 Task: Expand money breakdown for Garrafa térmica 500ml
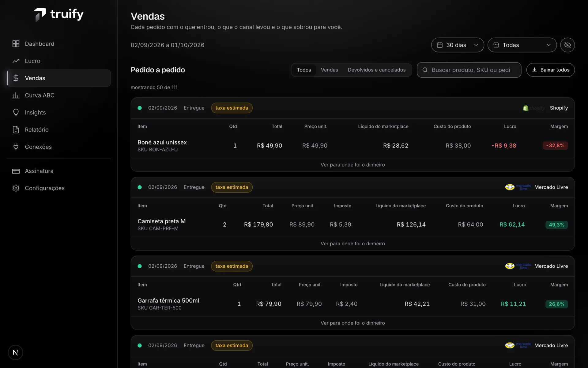(352, 323)
